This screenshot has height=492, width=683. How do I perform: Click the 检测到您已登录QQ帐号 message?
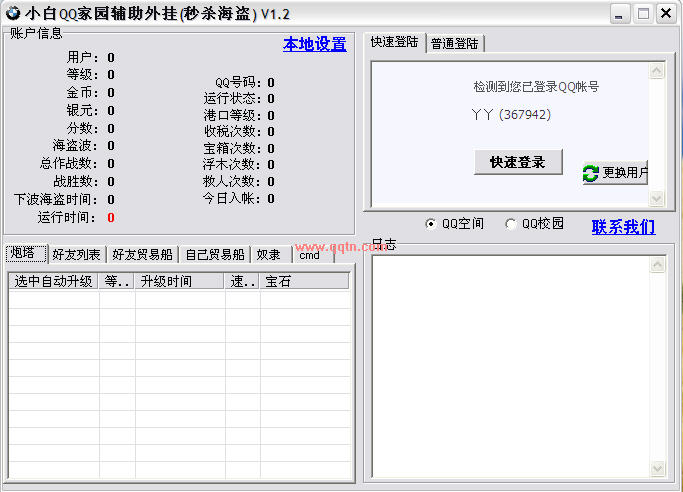(x=536, y=87)
